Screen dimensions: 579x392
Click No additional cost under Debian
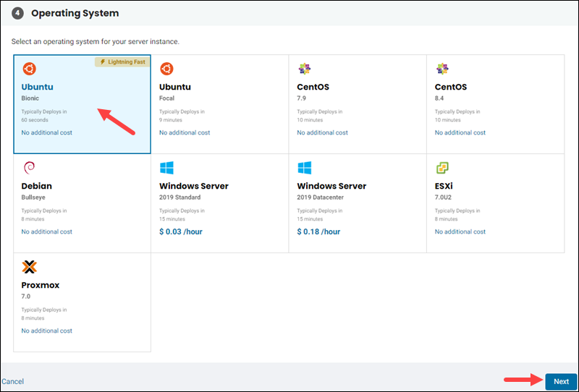click(47, 232)
